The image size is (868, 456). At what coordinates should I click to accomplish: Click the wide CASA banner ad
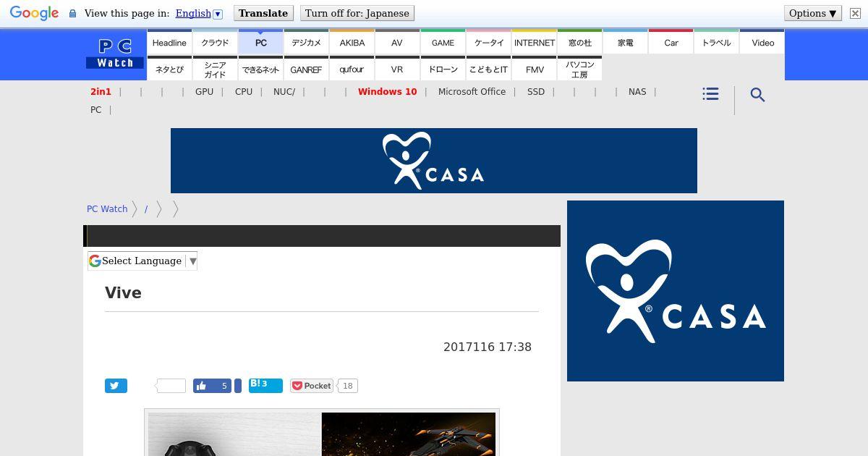pos(434,161)
